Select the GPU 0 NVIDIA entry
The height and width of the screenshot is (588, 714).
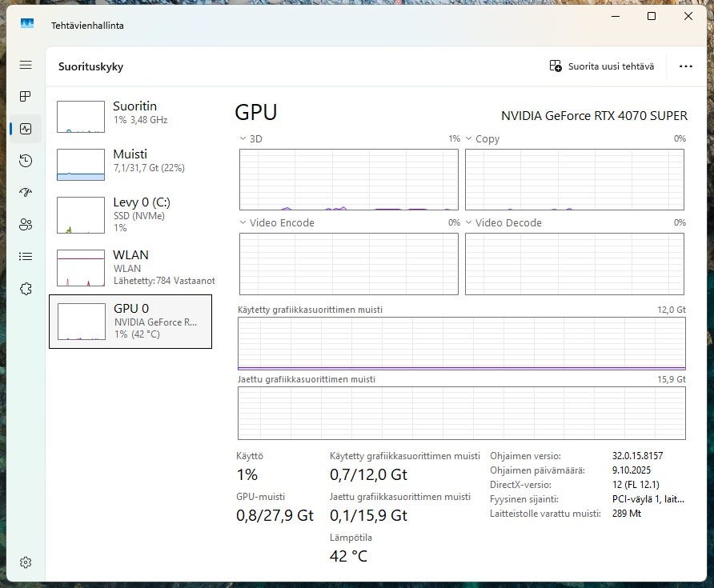coord(130,322)
